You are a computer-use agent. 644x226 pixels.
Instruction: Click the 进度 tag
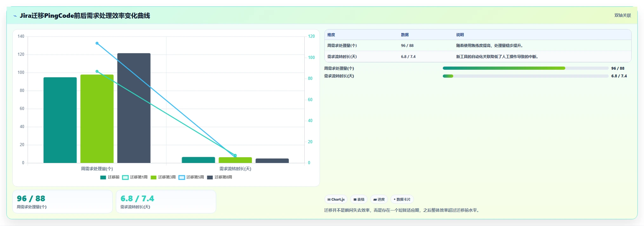[379, 199]
